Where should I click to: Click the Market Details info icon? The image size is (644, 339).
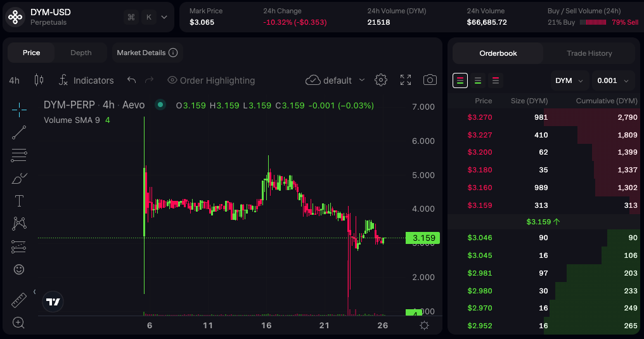click(173, 53)
